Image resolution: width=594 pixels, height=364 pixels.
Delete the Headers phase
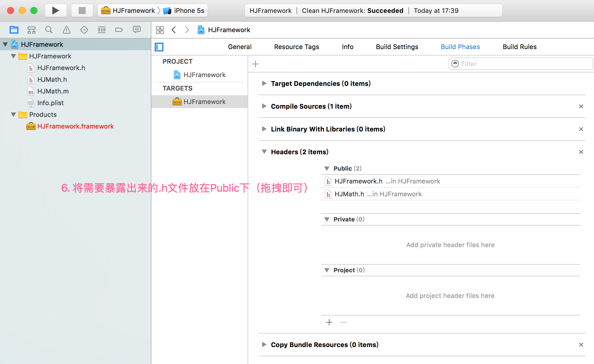(x=581, y=152)
